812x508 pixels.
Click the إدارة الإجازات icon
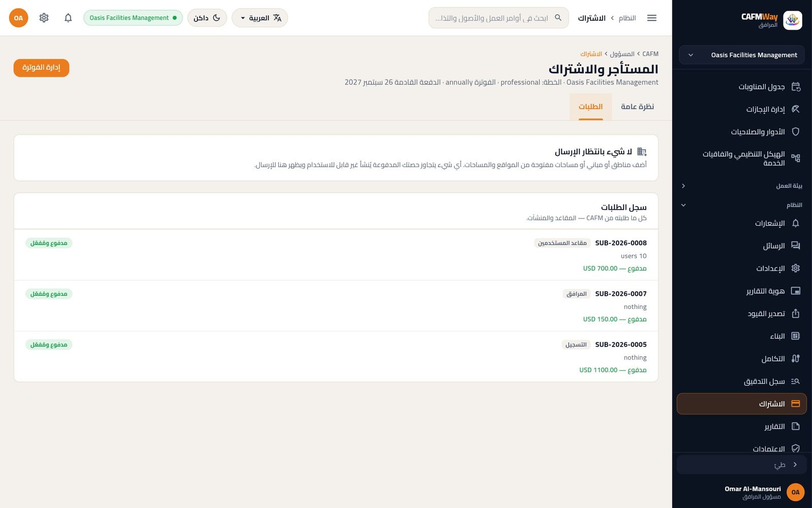[x=795, y=109]
